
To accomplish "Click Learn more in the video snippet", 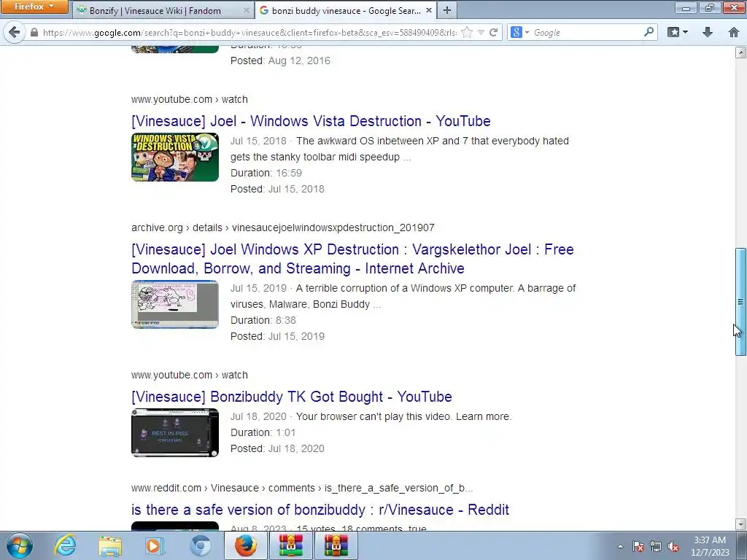I will 483,416.
